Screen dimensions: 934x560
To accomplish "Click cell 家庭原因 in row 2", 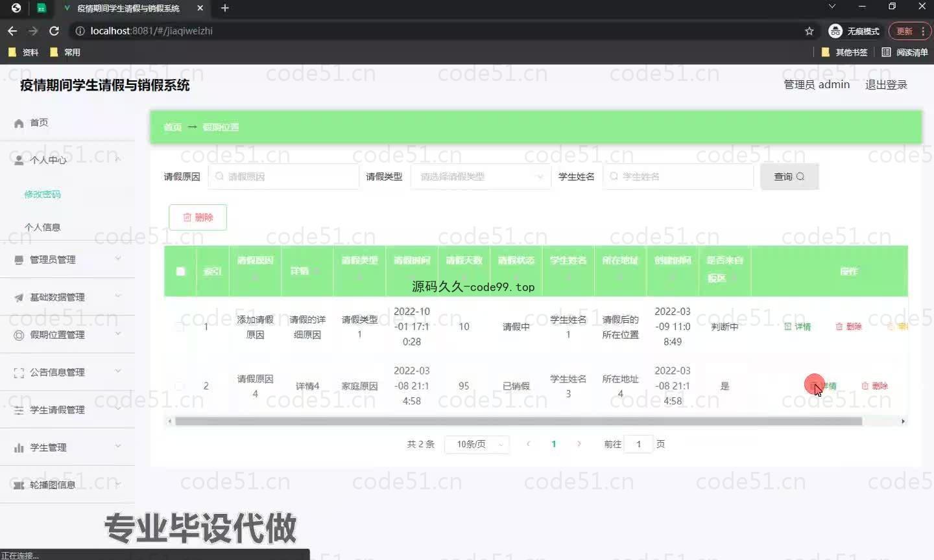I will tap(359, 386).
